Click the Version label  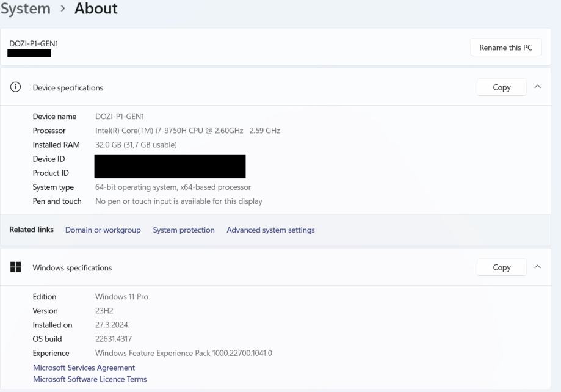pyautogui.click(x=45, y=311)
